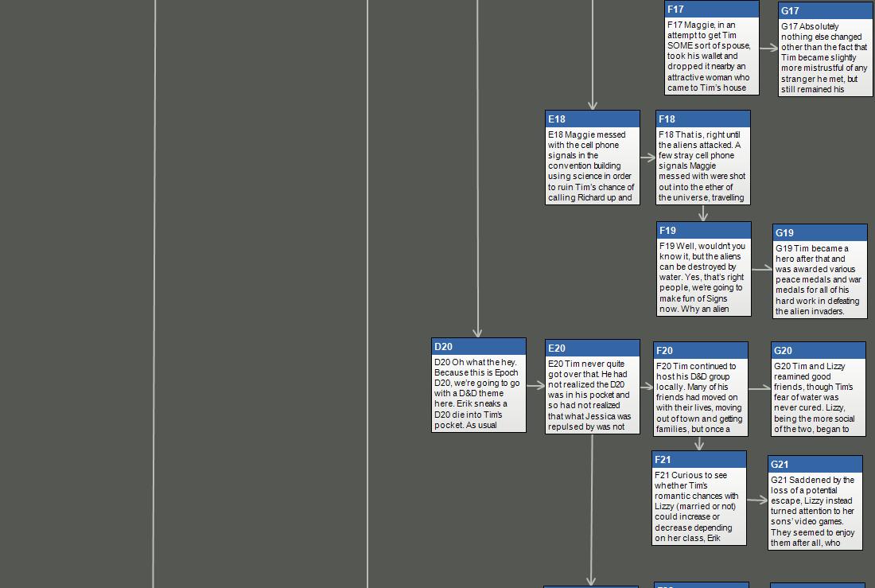Click G17 text about Tim becoming mistrustful
The height and width of the screenshot is (588, 875).
tap(825, 58)
